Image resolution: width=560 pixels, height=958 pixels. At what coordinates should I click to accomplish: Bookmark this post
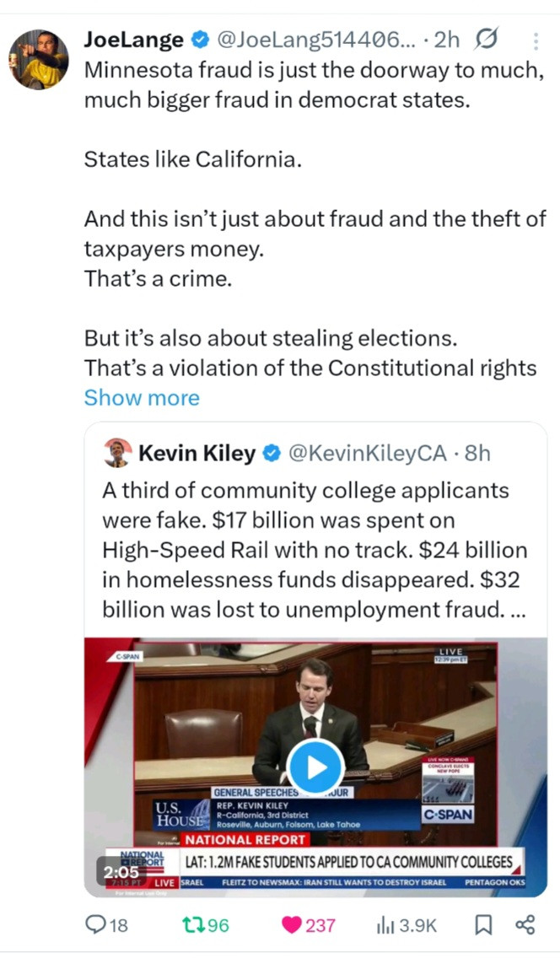coord(482,925)
